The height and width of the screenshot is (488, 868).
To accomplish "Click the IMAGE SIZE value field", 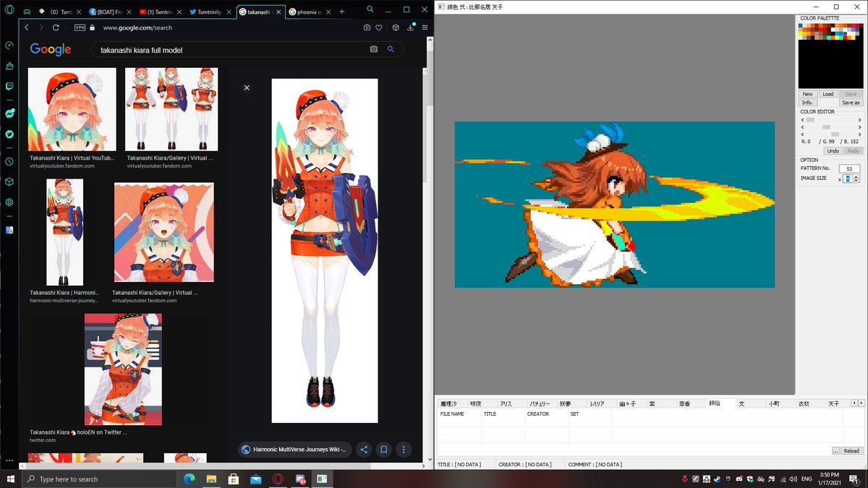I will (x=847, y=179).
